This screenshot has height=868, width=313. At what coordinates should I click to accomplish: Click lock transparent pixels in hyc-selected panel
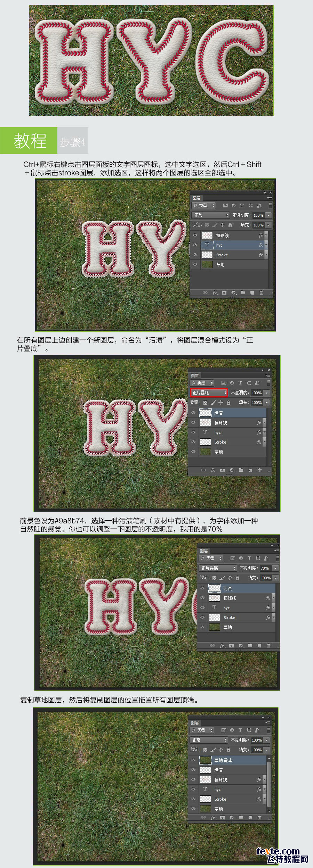coord(207,225)
